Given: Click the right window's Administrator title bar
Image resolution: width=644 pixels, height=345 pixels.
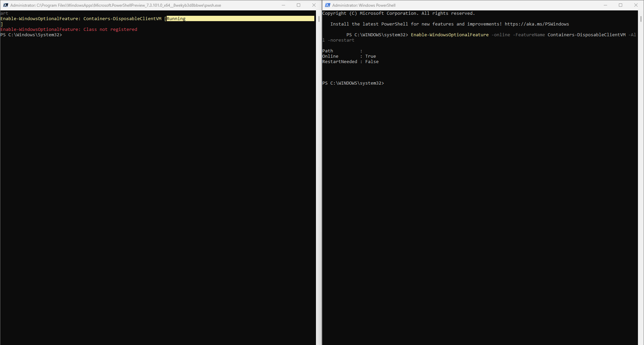Looking at the screenshot, I should click(x=363, y=5).
